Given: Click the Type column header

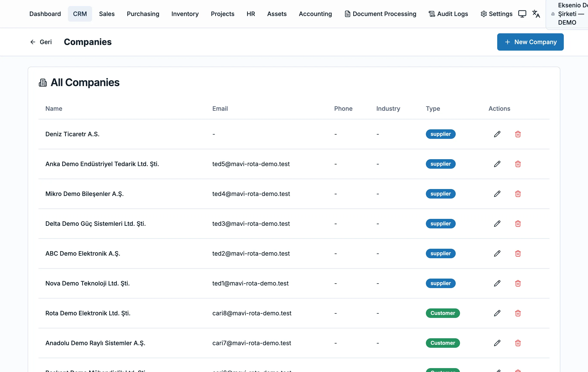Looking at the screenshot, I should click(x=433, y=108).
